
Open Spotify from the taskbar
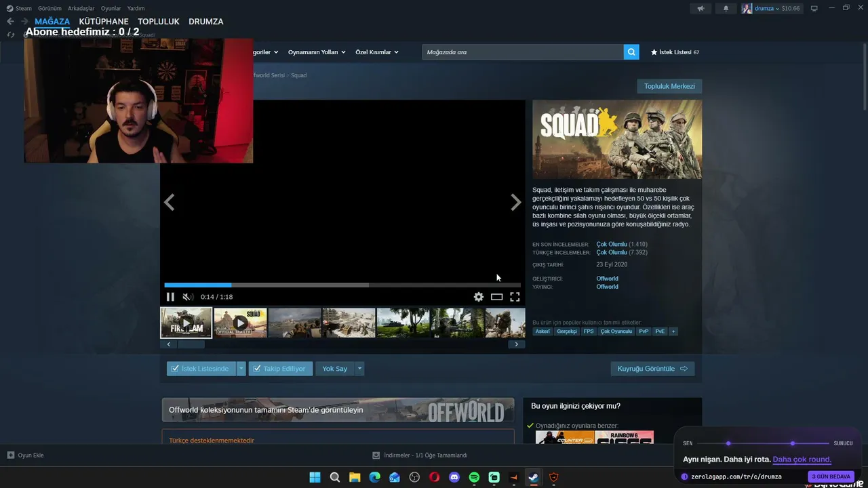(x=474, y=477)
